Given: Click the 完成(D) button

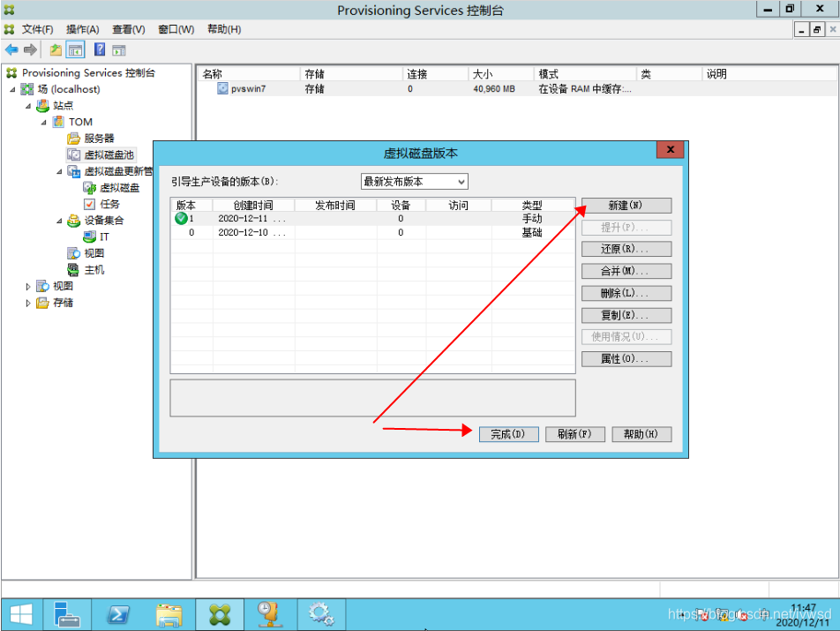Looking at the screenshot, I should point(508,434).
